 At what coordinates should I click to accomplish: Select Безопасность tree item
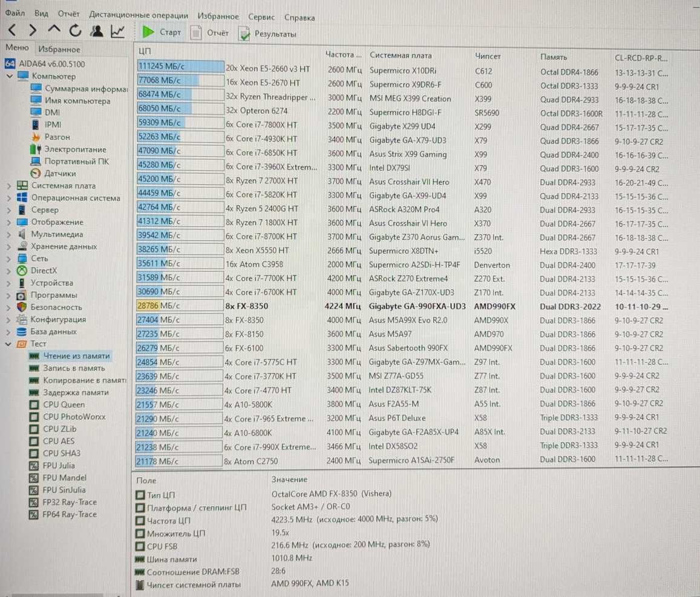click(49, 307)
